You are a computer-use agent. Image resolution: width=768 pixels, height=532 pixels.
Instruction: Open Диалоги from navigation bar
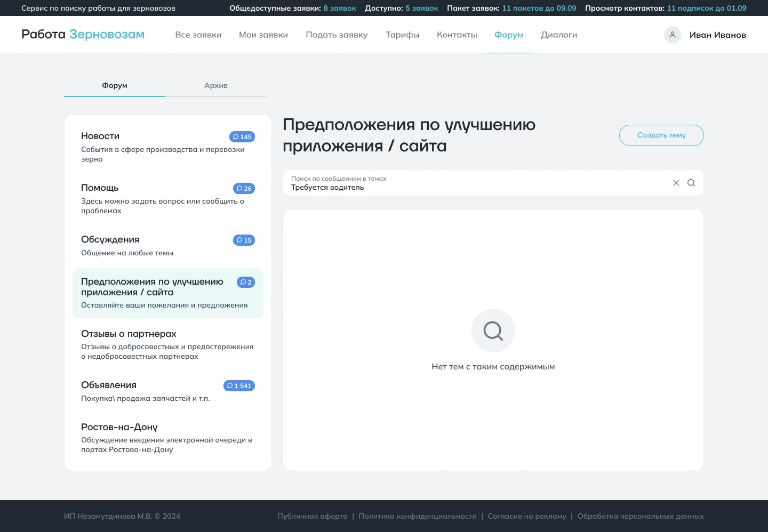[559, 35]
